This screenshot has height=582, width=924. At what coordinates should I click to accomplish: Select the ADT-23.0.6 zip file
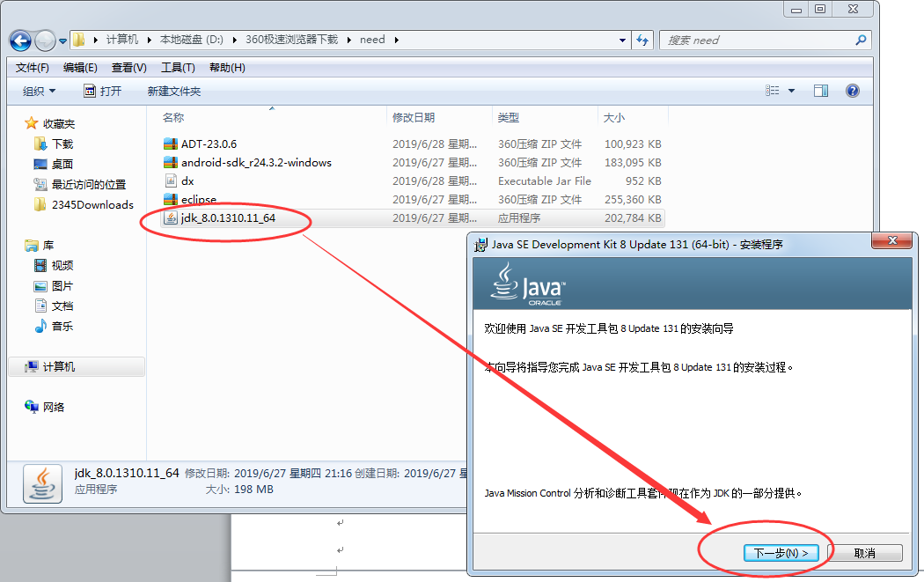point(209,144)
